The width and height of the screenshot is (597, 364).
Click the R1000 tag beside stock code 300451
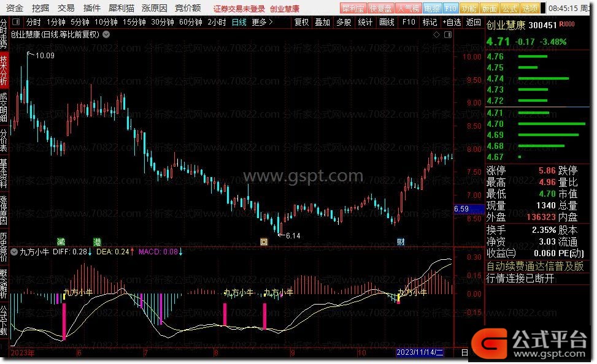click(567, 25)
